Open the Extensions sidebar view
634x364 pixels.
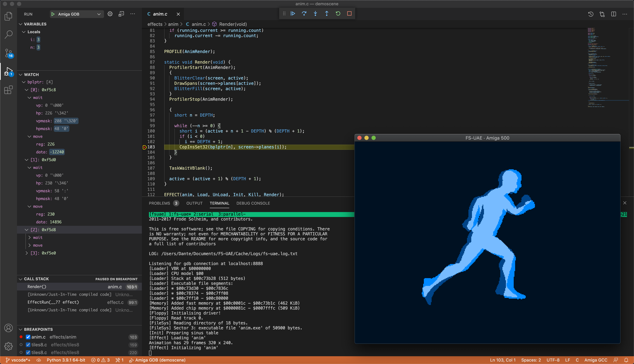pyautogui.click(x=8, y=90)
